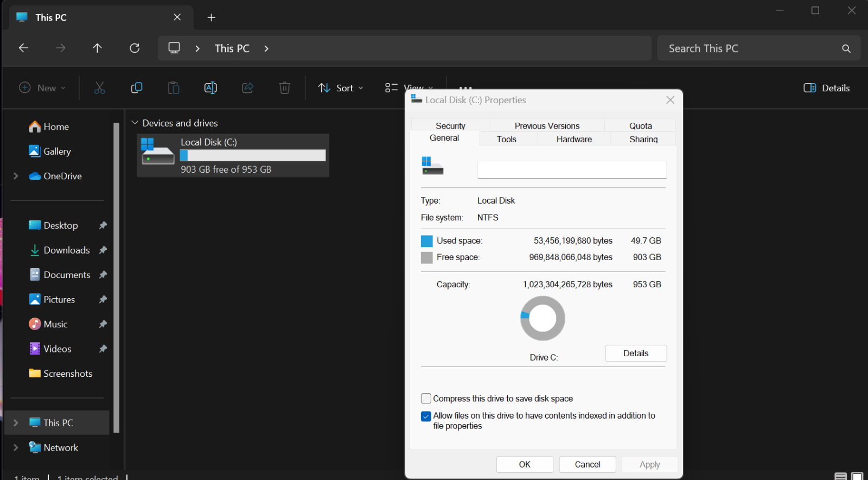Click the gray Free space swatch

(x=426, y=257)
